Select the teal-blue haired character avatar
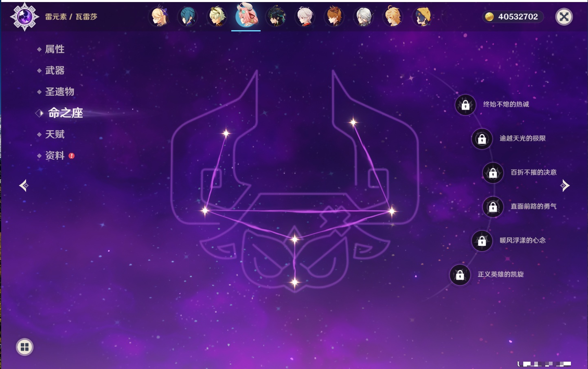588x369 pixels. point(188,17)
